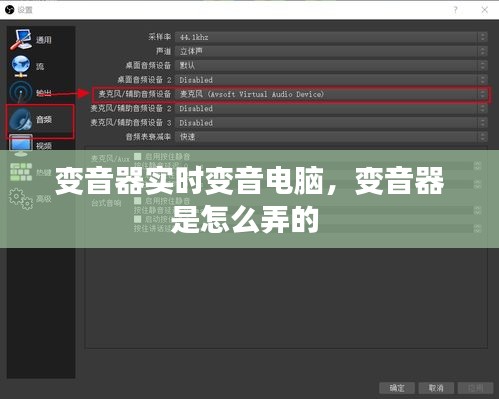The image size is (499, 399).
Task: Toggle 台式音响 push-to-talk checkbox
Action: pos(137,219)
